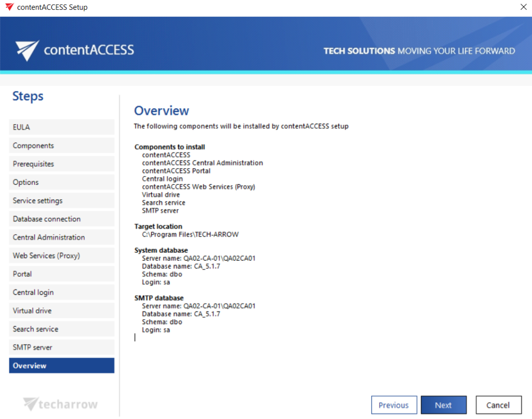
Task: Select the Search service step
Action: click(x=61, y=329)
